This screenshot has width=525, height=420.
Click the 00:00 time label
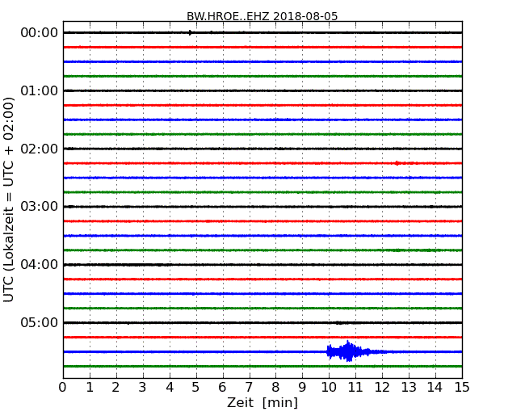point(40,33)
